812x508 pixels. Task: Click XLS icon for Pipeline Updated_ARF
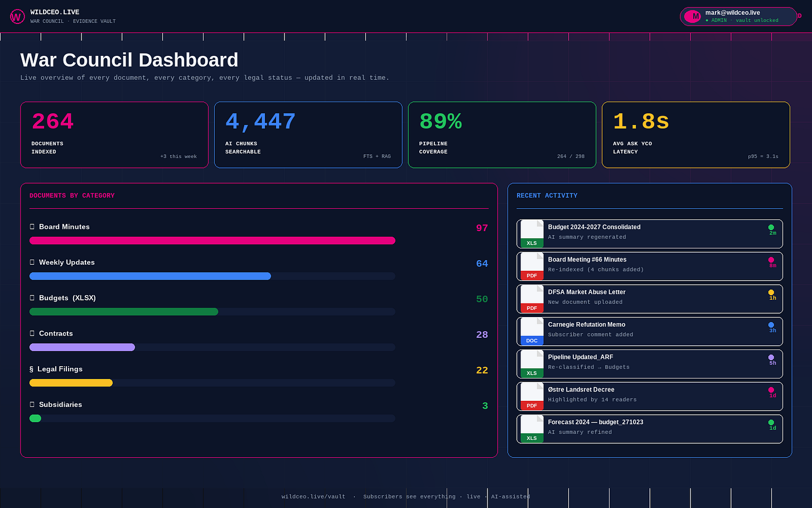pos(532,364)
